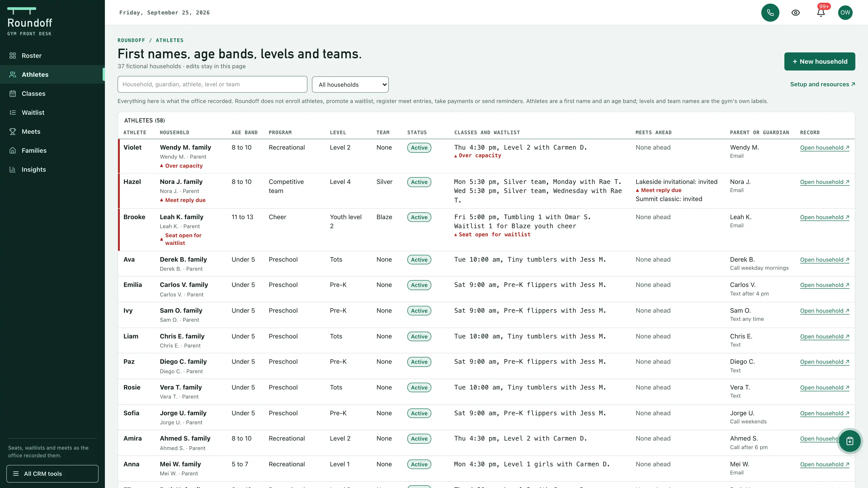Viewport: 868px width, 488px height.
Task: Click the CLASSES AND WAITLIST column header
Action: pyautogui.click(x=487, y=132)
